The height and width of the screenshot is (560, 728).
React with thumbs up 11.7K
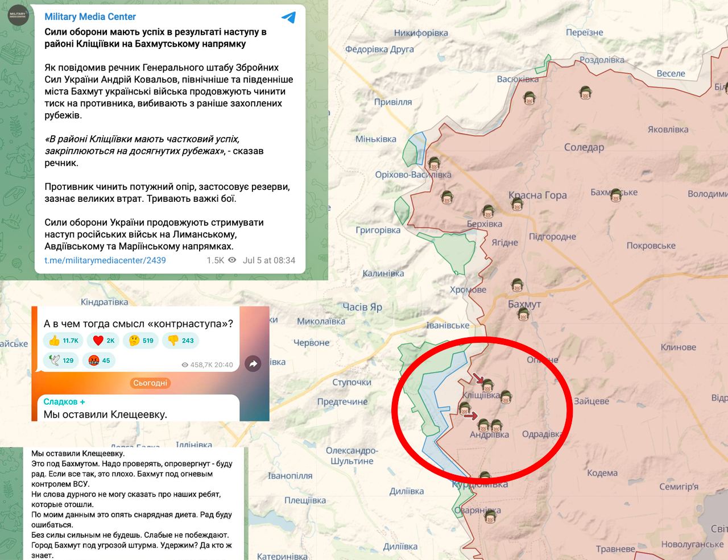[x=63, y=341]
